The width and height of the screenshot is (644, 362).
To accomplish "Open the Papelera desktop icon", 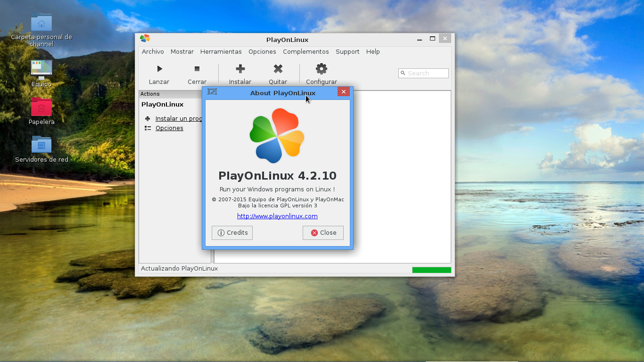I will tap(41, 107).
